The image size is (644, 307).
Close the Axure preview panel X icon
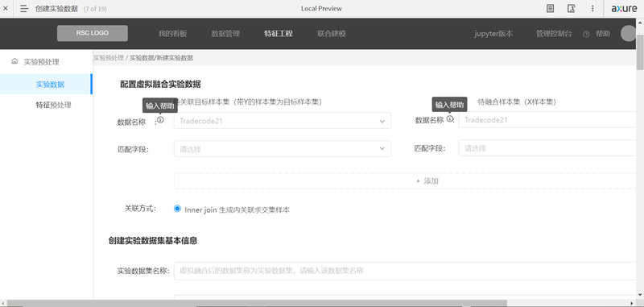6,8
